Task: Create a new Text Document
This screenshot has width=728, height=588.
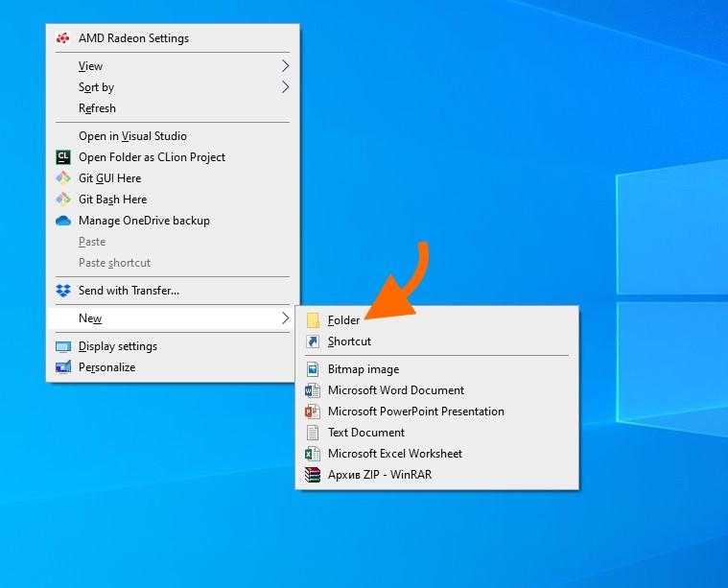Action: (436, 433)
